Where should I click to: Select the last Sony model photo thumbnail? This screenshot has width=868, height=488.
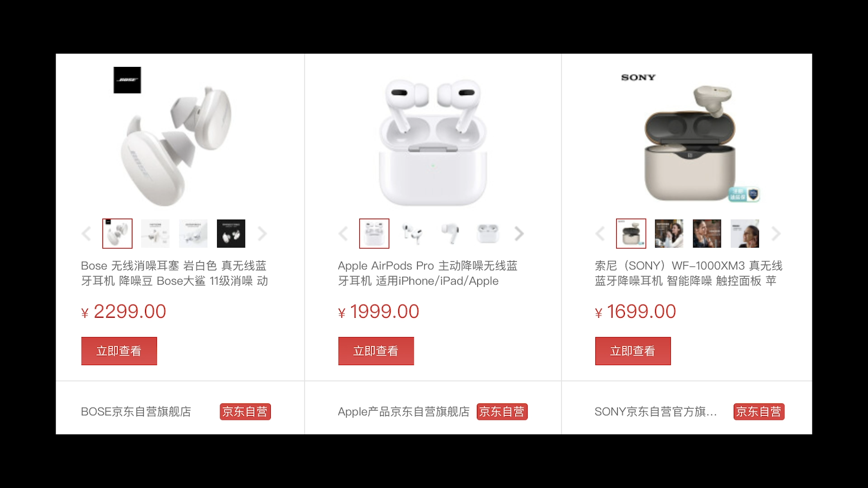tap(745, 234)
